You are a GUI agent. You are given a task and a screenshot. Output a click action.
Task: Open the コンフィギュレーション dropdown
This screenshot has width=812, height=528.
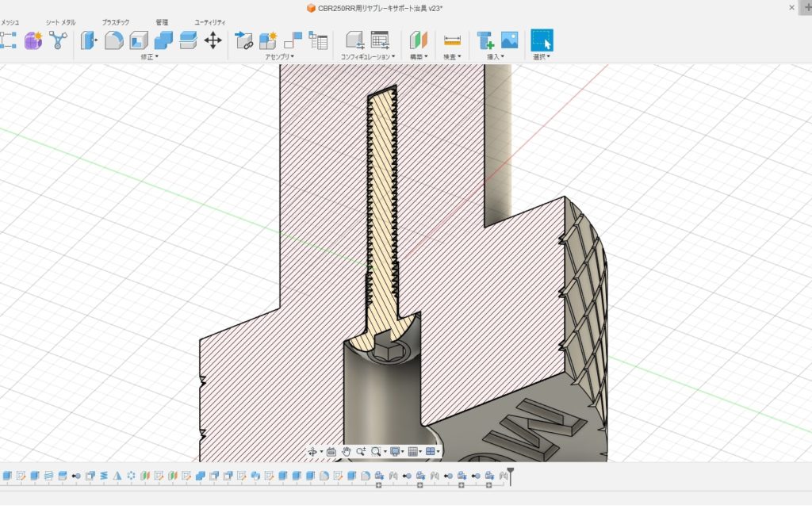pyautogui.click(x=368, y=57)
